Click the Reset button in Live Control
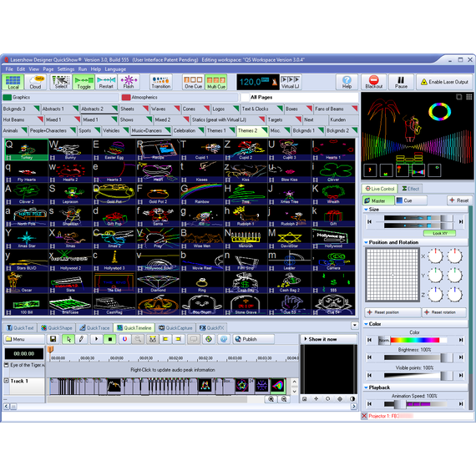 459,200
